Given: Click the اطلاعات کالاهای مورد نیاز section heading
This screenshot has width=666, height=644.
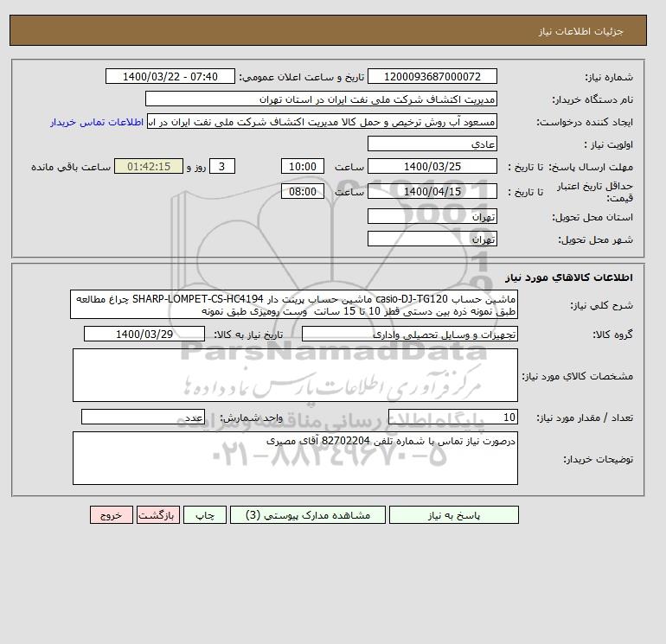Looking at the screenshot, I should [x=569, y=277].
